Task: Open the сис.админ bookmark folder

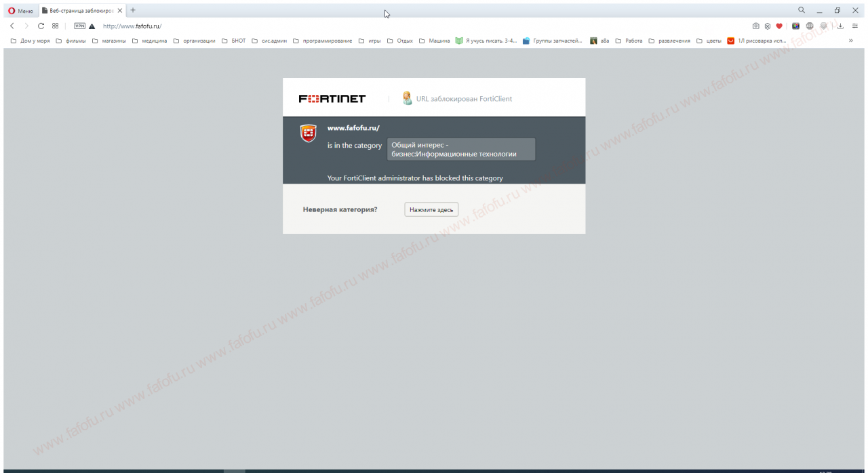Action: [x=269, y=41]
